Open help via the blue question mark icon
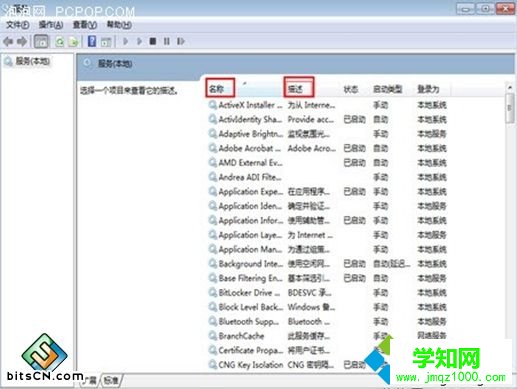This screenshot has height=389, width=517. (x=92, y=41)
